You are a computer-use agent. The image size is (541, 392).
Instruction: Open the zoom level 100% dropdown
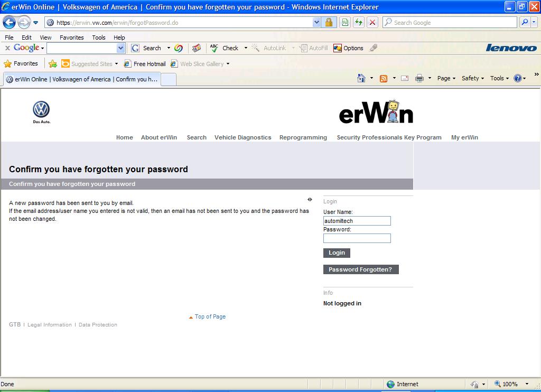527,384
